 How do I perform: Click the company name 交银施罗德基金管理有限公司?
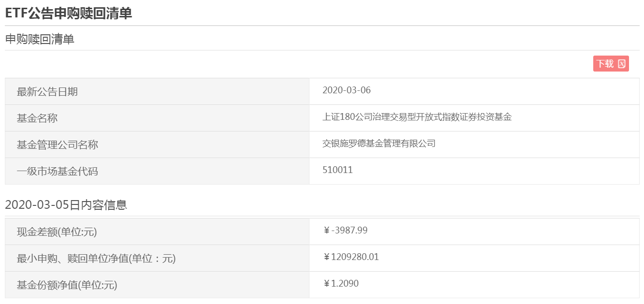click(379, 144)
